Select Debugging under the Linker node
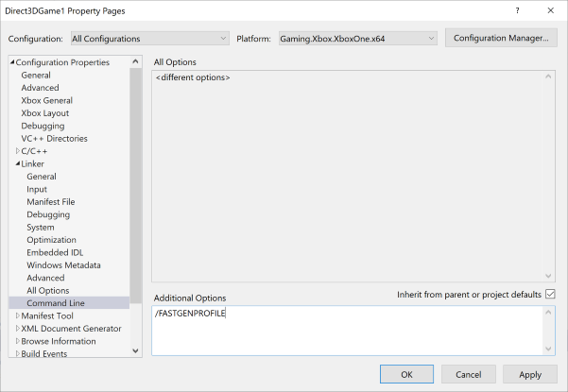The height and width of the screenshot is (392, 568). (48, 214)
